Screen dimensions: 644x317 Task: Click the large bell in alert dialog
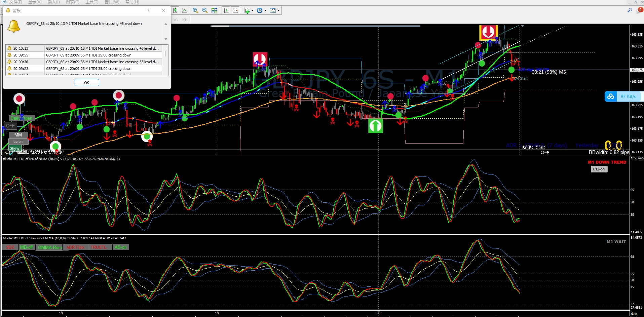coord(14,26)
